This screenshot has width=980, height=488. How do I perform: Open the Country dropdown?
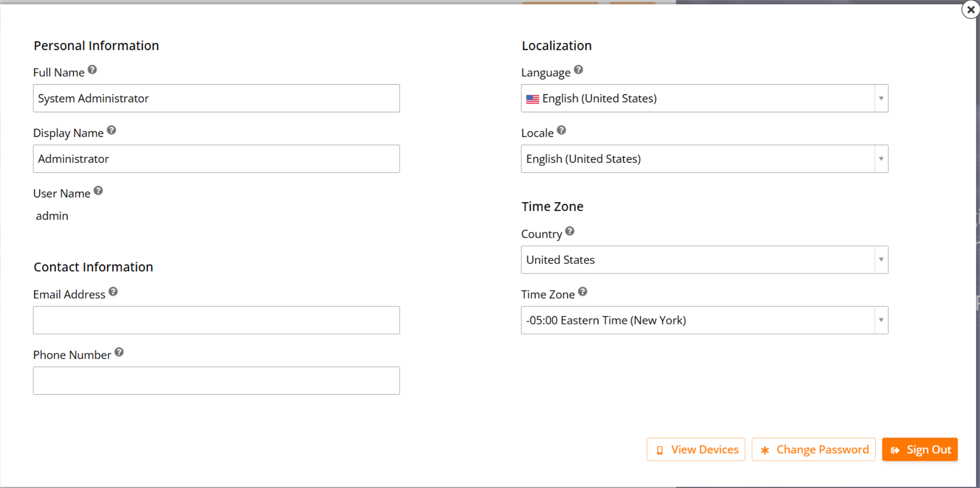pyautogui.click(x=881, y=260)
